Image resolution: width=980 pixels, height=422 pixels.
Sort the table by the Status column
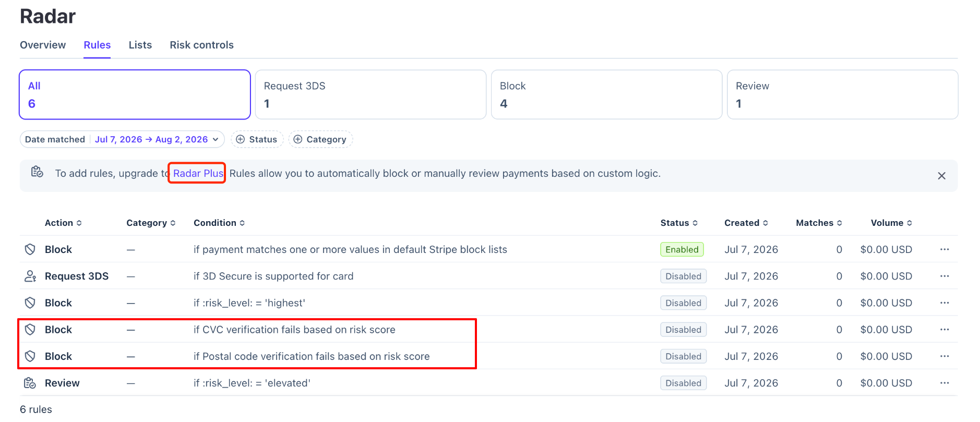point(679,223)
